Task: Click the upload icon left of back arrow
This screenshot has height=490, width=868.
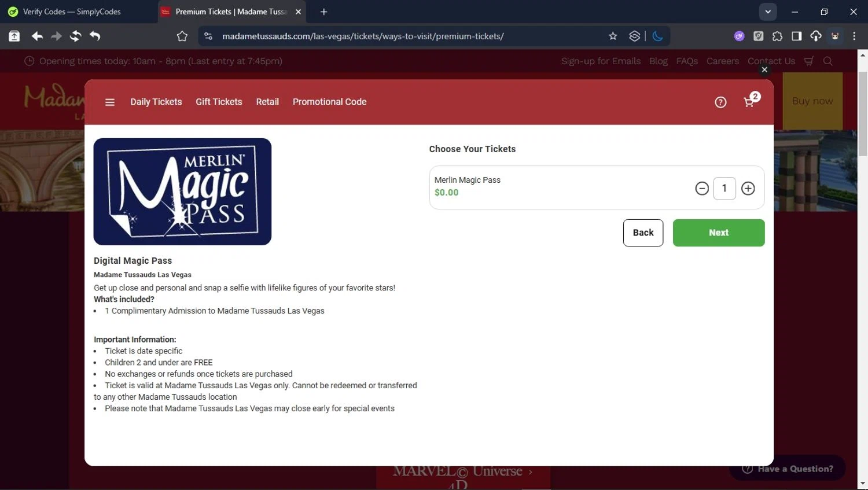Action: (14, 36)
